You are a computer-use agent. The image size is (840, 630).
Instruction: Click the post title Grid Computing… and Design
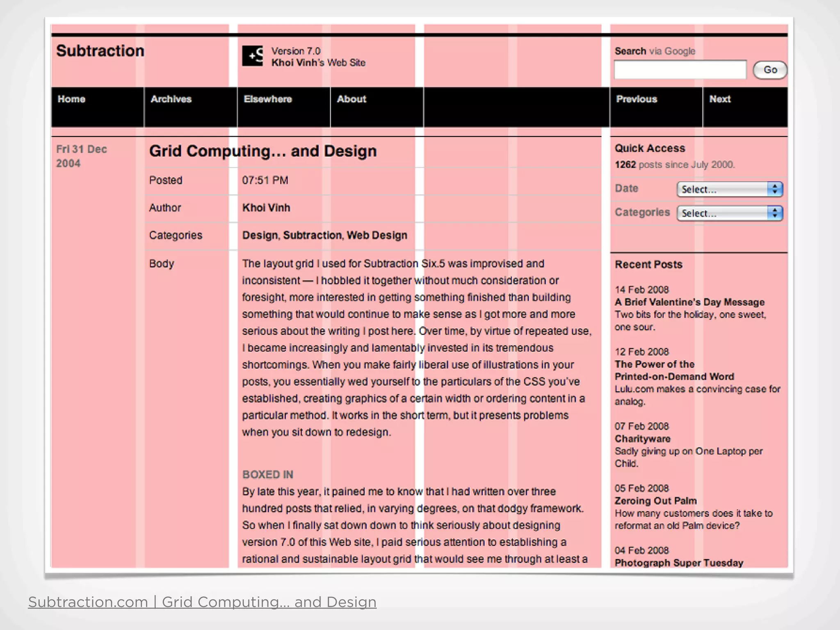click(x=263, y=151)
